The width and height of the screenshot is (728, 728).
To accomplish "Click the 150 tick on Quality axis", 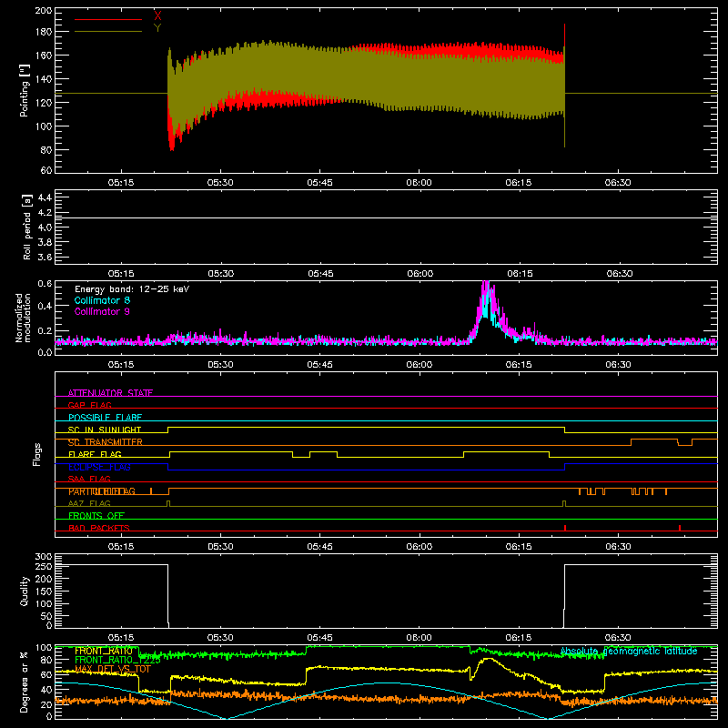I will 43,591.
